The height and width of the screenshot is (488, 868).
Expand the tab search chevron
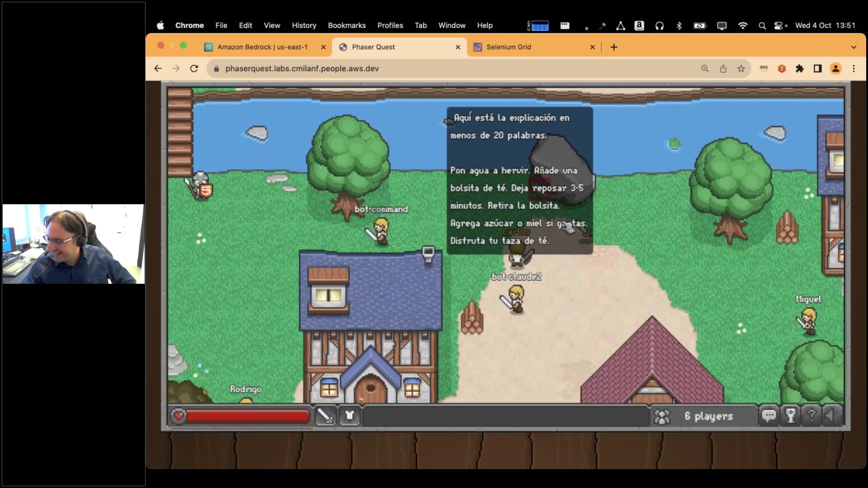click(x=854, y=47)
